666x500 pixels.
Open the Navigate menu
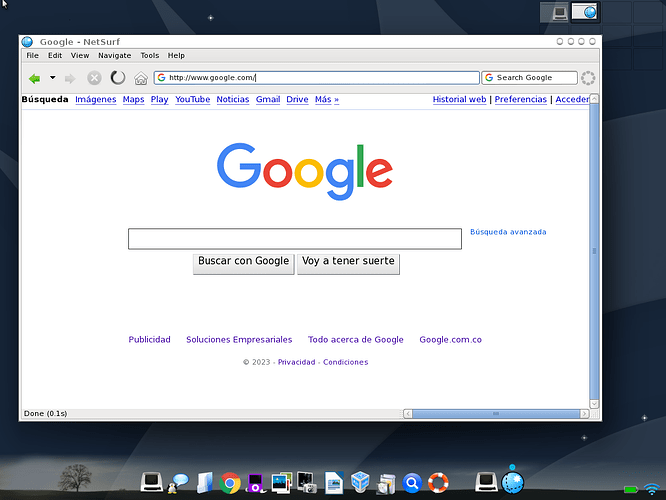pyautogui.click(x=115, y=56)
